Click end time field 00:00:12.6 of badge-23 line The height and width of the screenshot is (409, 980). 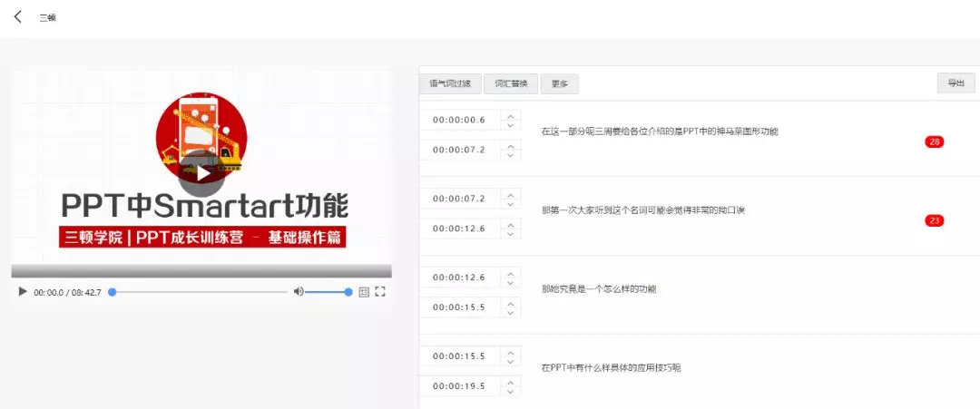coord(460,229)
